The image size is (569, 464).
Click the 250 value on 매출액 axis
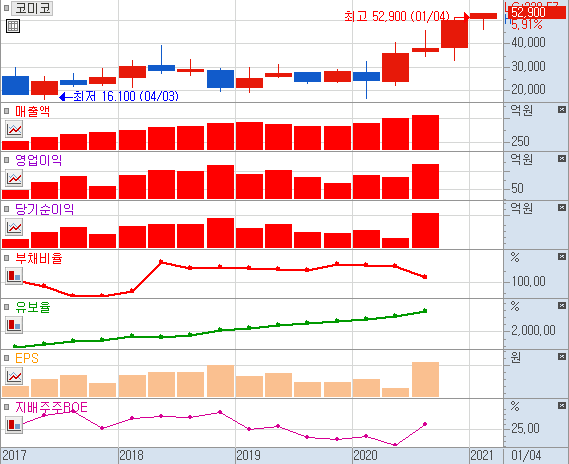520,141
